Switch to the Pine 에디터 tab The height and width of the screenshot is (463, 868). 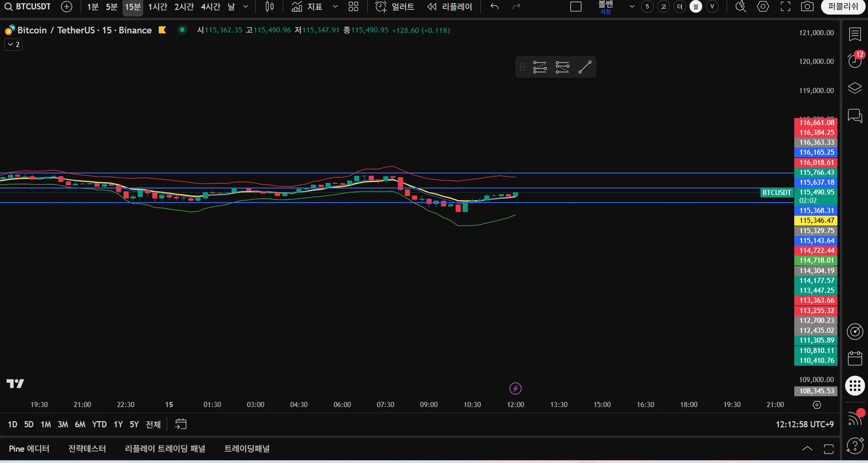[x=29, y=449]
